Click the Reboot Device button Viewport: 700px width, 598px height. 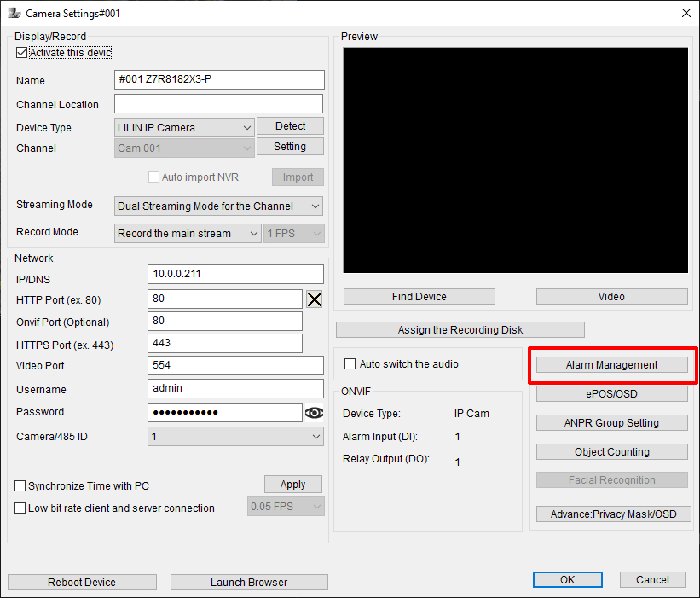tap(82, 583)
